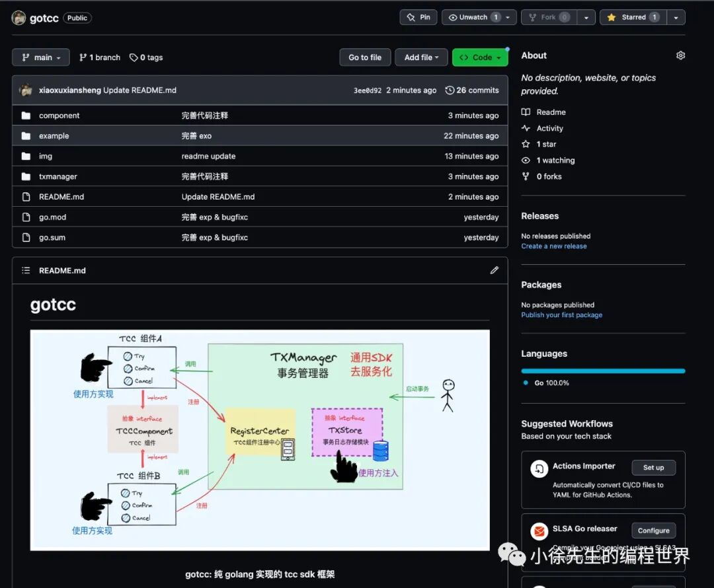The width and height of the screenshot is (714, 588).
Task: Open repository settings via the About gear
Action: pyautogui.click(x=680, y=55)
